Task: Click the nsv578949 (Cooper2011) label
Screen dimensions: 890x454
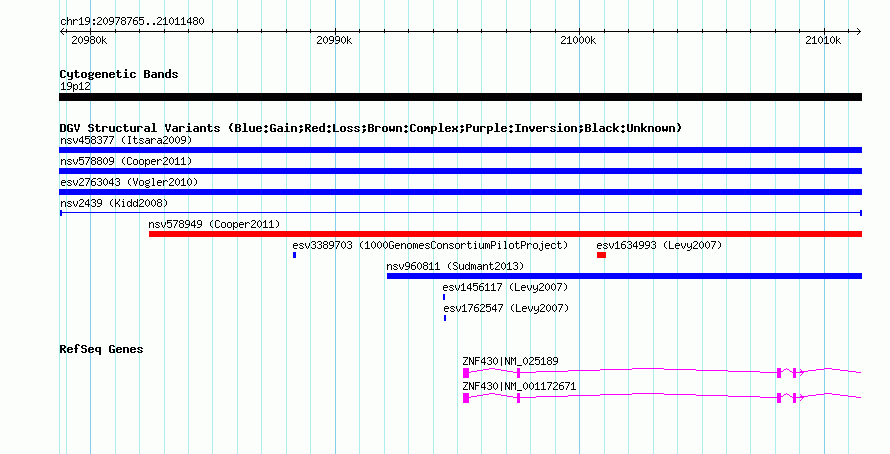Action: [x=214, y=224]
